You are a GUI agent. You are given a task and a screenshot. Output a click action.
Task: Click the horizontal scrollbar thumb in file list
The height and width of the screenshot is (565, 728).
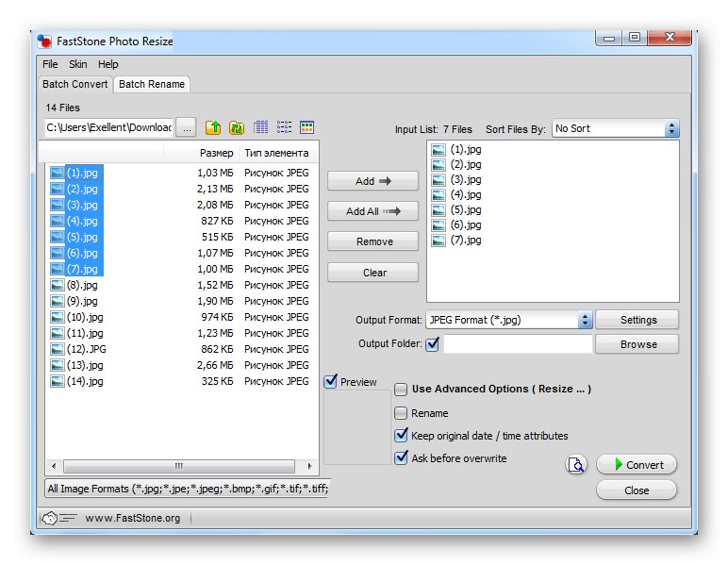(x=179, y=466)
